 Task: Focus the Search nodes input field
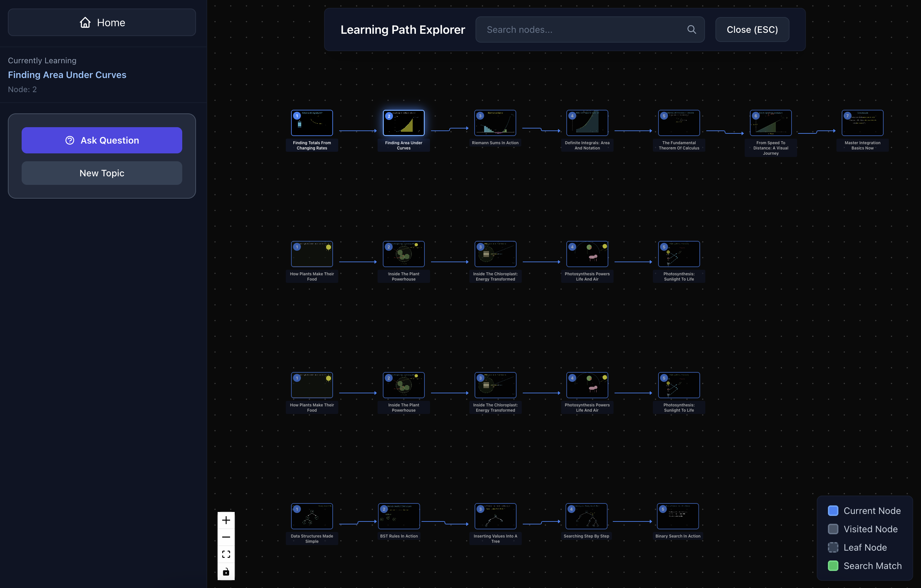click(581, 29)
